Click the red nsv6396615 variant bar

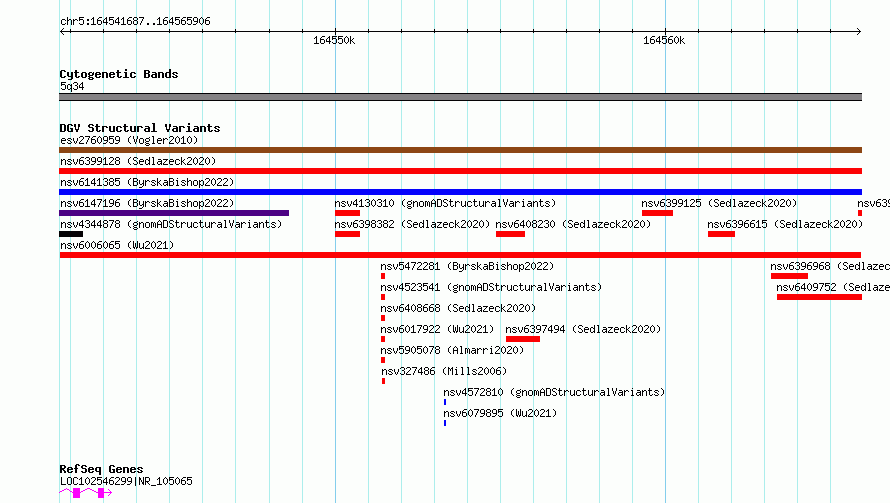(x=721, y=234)
